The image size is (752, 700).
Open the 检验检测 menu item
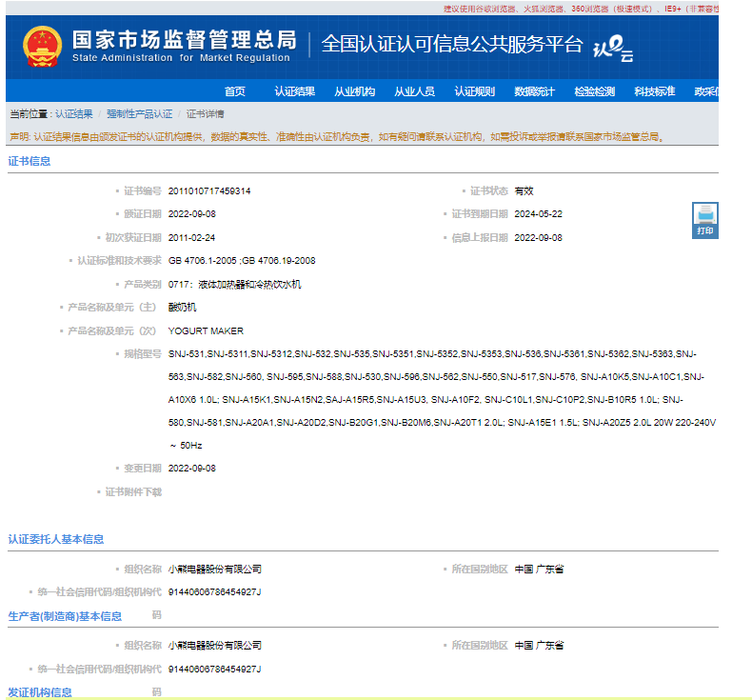pos(594,91)
